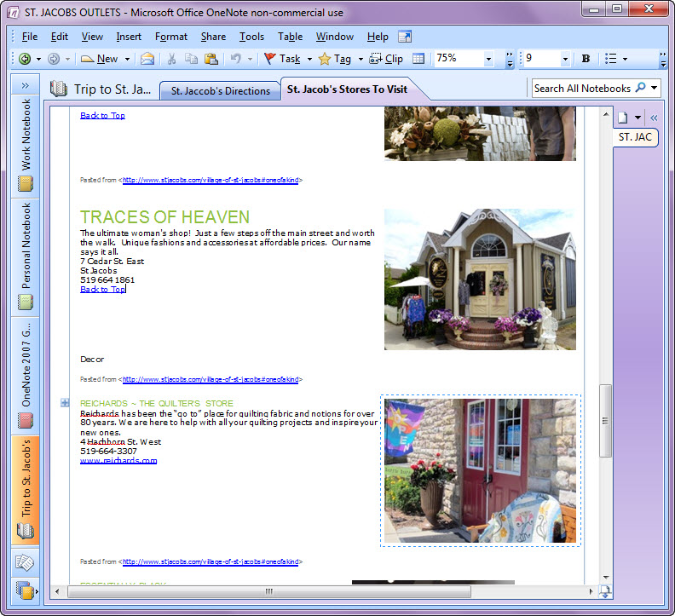This screenshot has height=616, width=675.
Task: Open the Table menu
Action: [290, 37]
